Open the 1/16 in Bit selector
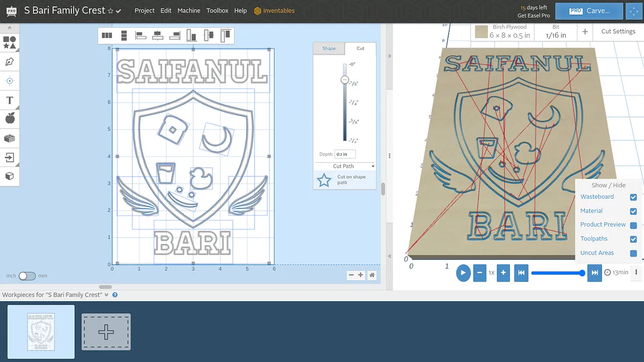 pyautogui.click(x=555, y=32)
